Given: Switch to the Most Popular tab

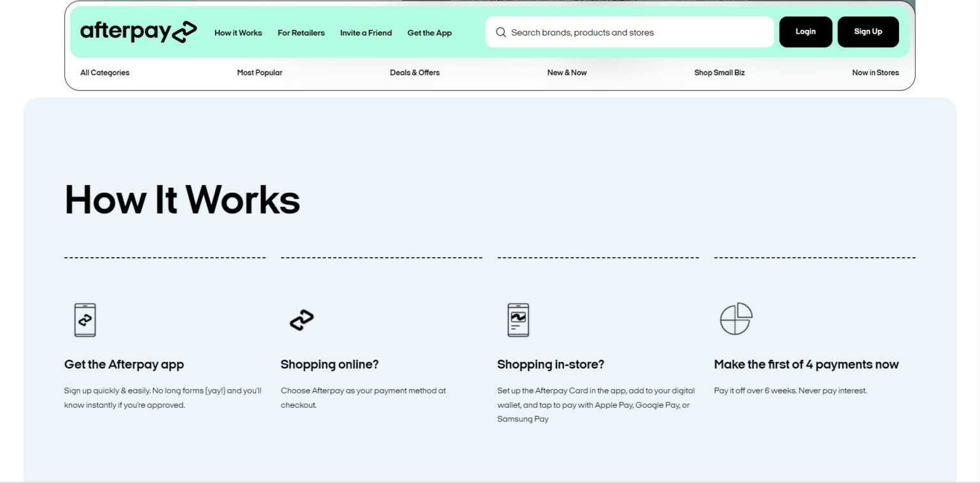Looking at the screenshot, I should click(259, 73).
